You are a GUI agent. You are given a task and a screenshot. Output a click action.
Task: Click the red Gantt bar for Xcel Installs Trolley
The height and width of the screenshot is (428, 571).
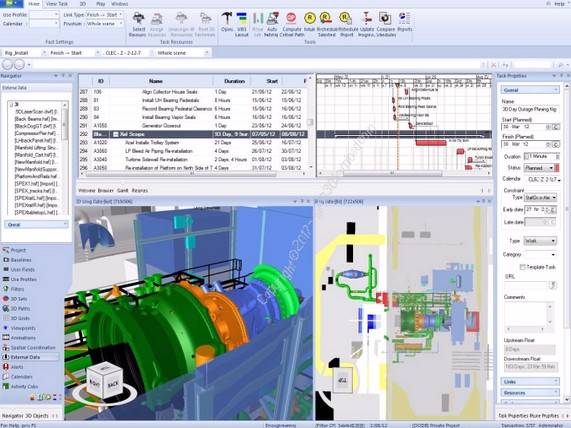431,143
